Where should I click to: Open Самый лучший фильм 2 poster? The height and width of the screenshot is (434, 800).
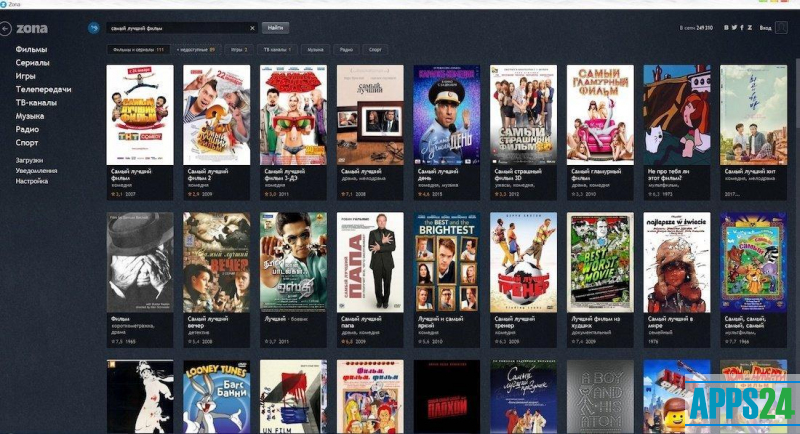[x=216, y=115]
